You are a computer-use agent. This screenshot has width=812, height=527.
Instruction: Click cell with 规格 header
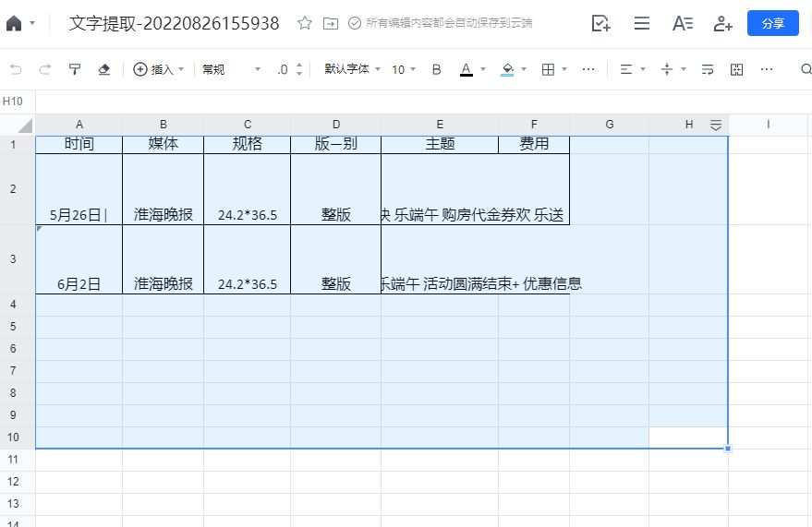tap(248, 145)
